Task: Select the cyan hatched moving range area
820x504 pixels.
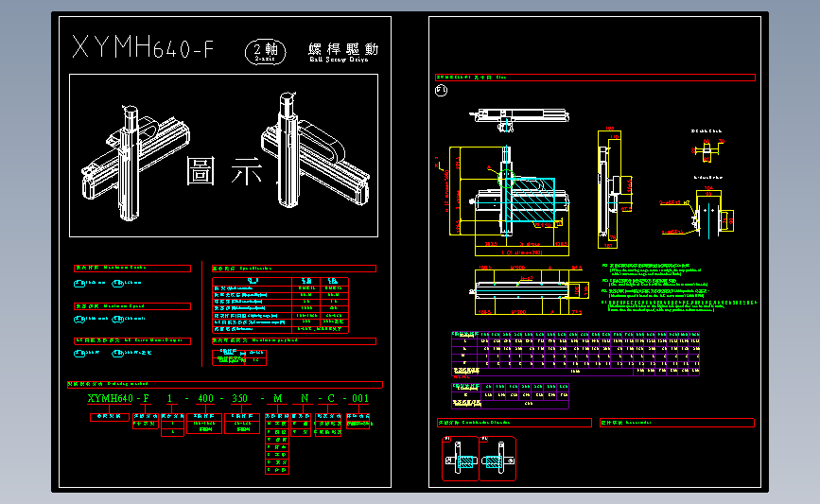Action: pos(532,200)
